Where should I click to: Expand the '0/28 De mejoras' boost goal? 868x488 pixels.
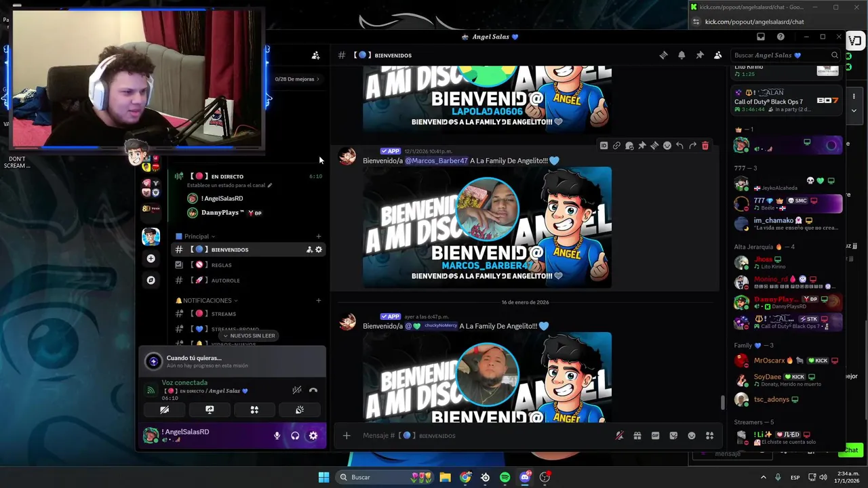[297, 79]
